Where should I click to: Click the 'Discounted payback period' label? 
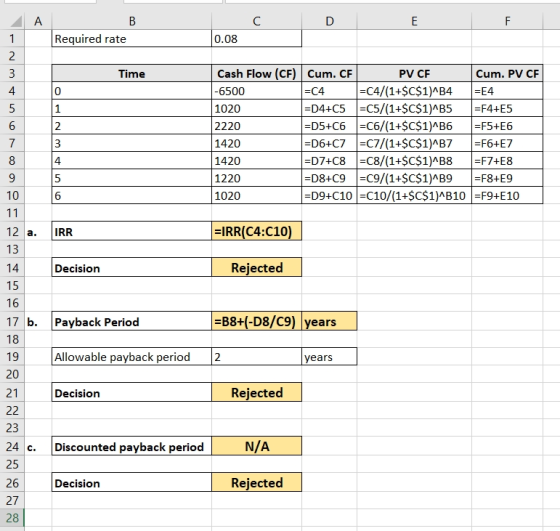pyautogui.click(x=132, y=446)
